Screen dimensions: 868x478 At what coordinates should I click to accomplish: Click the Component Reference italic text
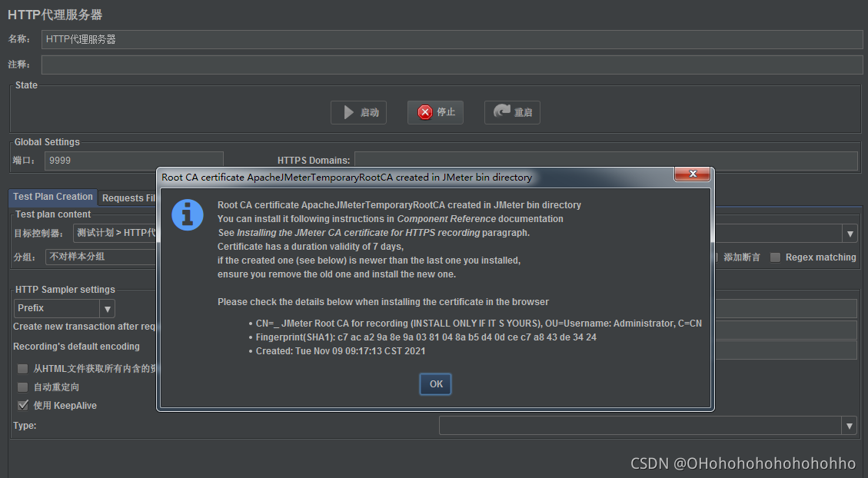pos(446,219)
